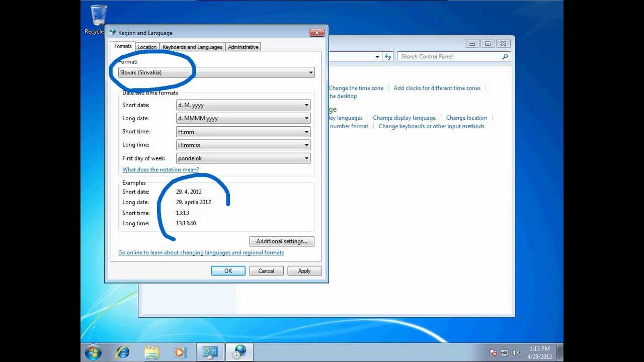Image resolution: width=644 pixels, height=362 pixels.
Task: Open the volume speaker tray icon
Action: click(516, 353)
